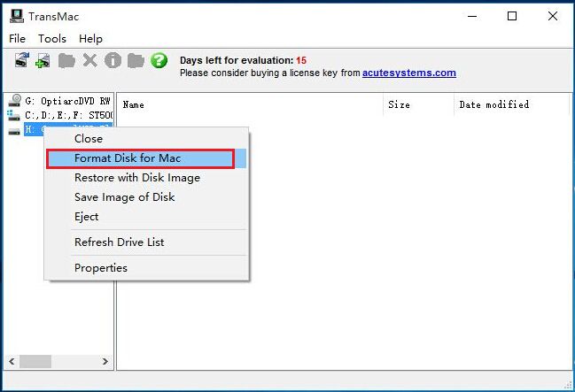Viewport: 575px width, 392px height.
Task: Sort by the Name column header
Action: coord(250,104)
